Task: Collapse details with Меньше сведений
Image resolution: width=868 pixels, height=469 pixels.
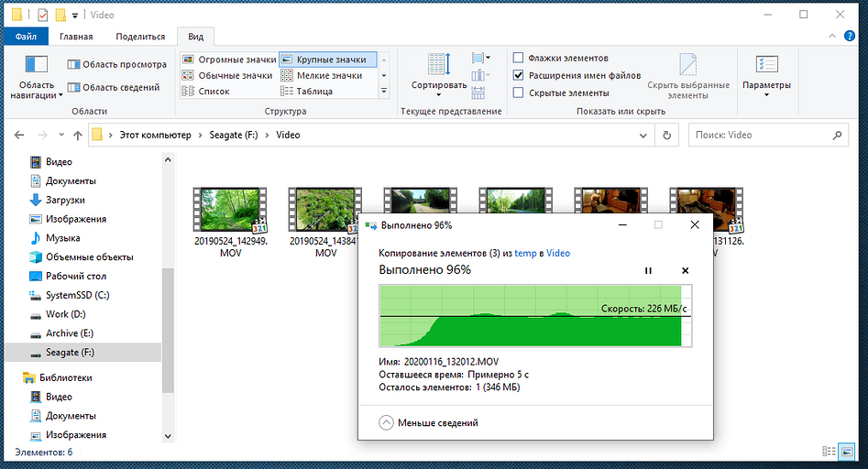Action: (386, 422)
